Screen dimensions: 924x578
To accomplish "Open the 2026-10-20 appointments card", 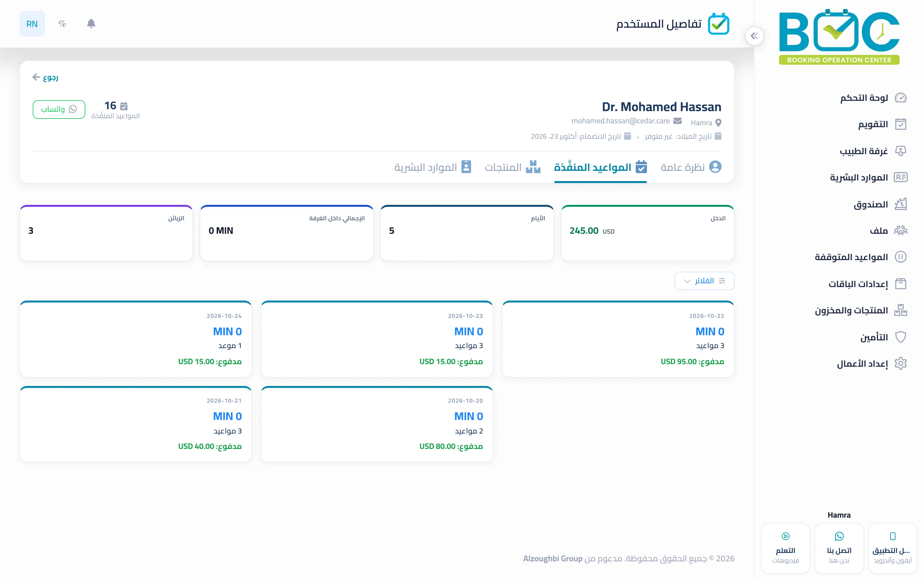I will (376, 424).
